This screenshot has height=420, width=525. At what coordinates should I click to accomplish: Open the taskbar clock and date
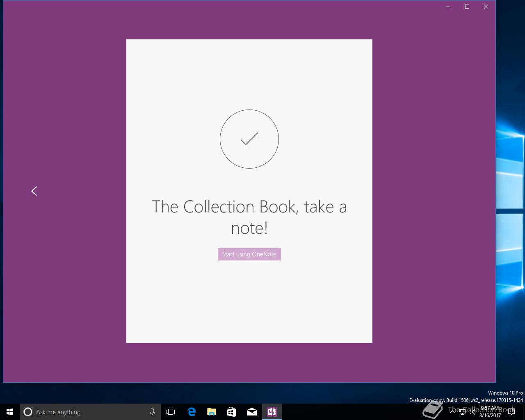coord(490,412)
